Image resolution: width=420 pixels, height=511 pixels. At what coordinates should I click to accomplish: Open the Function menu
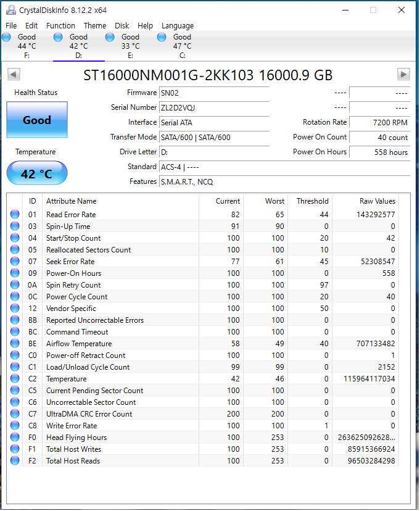point(60,25)
